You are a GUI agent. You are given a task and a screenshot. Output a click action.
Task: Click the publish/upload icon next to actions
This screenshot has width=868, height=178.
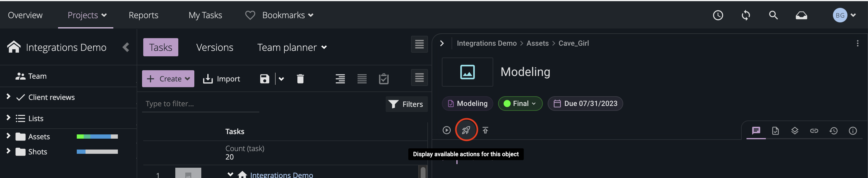tap(486, 130)
